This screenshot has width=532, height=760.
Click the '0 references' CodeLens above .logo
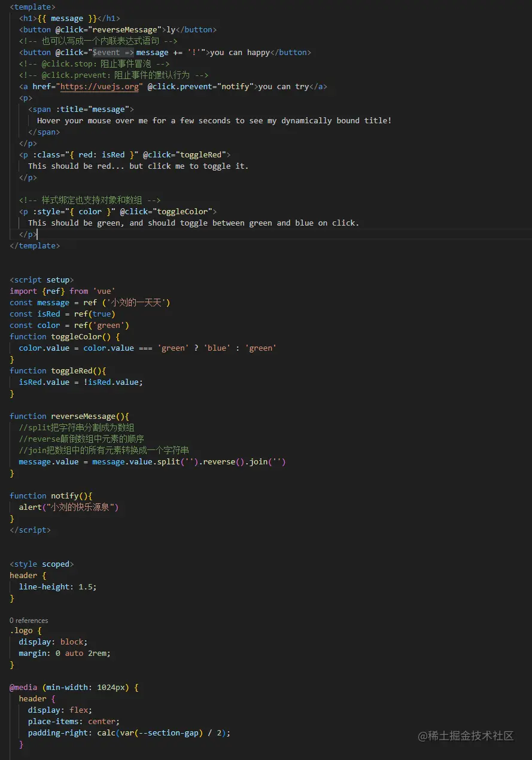pyautogui.click(x=29, y=621)
